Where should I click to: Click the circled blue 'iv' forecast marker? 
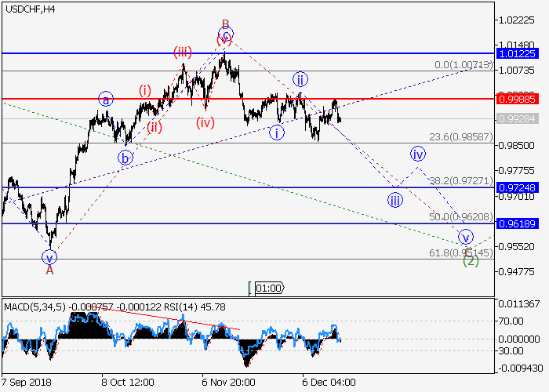[418, 154]
